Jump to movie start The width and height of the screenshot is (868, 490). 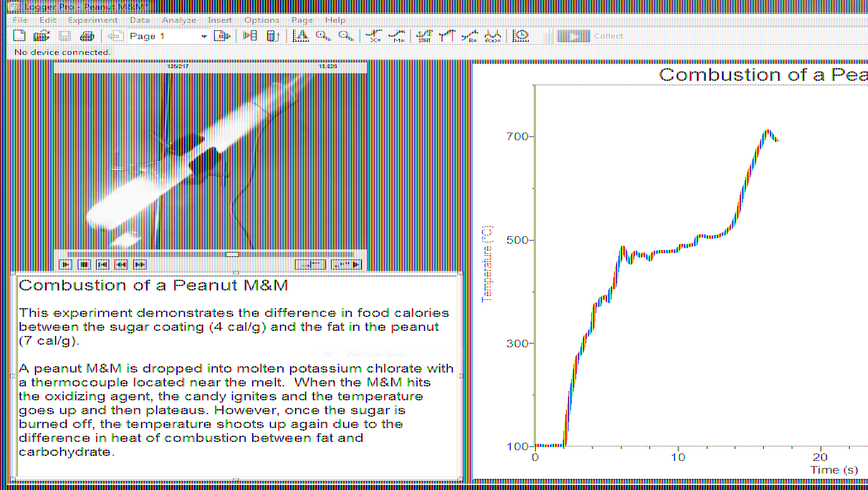pos(102,265)
